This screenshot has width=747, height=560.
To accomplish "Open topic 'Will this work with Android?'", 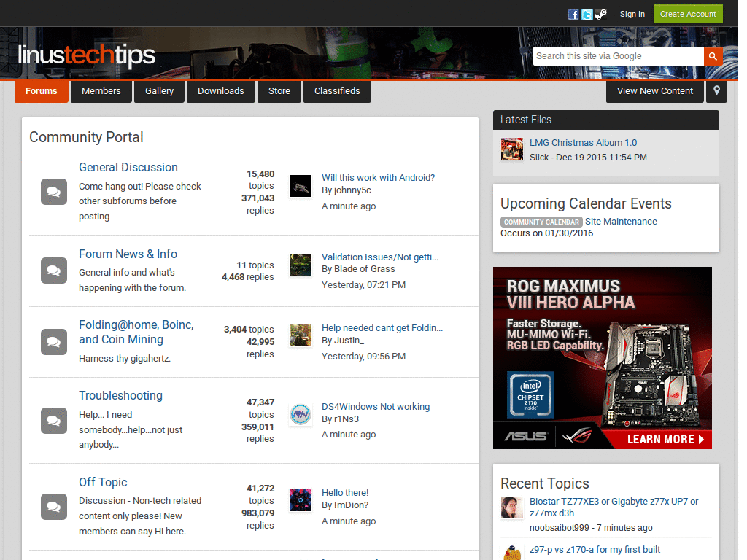I will pos(379,178).
